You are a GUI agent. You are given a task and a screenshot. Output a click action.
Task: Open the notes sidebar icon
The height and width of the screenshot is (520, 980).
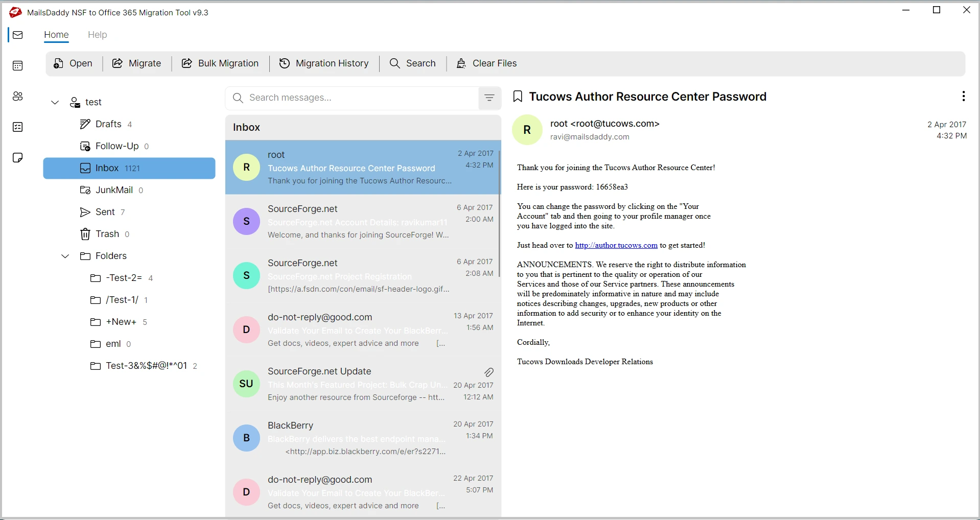[x=18, y=158]
